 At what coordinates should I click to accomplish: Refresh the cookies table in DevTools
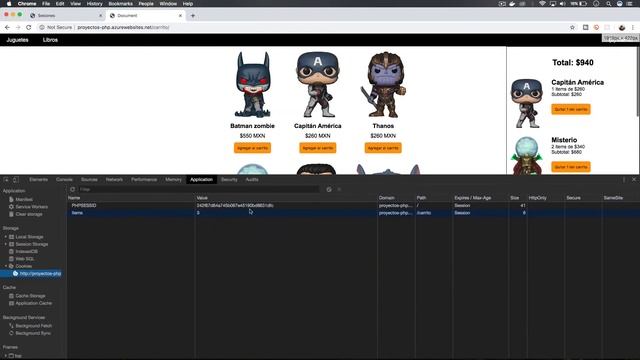click(73, 189)
